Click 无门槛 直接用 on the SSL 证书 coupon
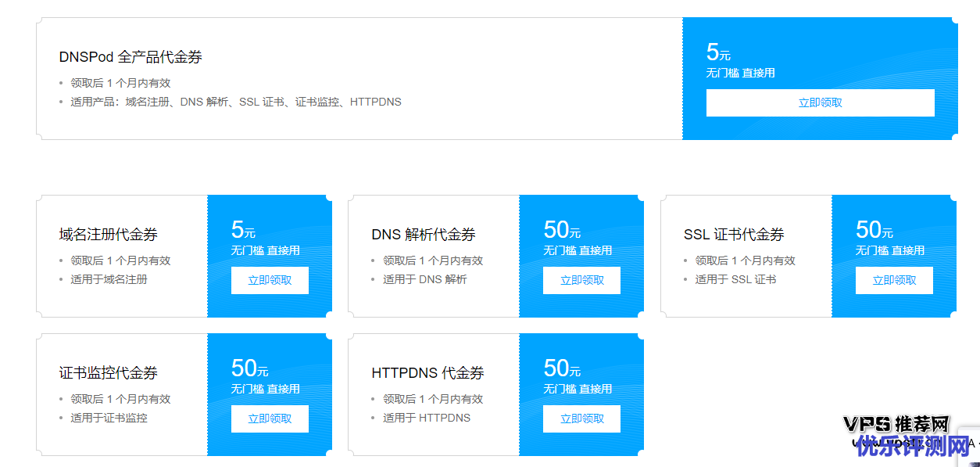980x467 pixels. point(889,250)
